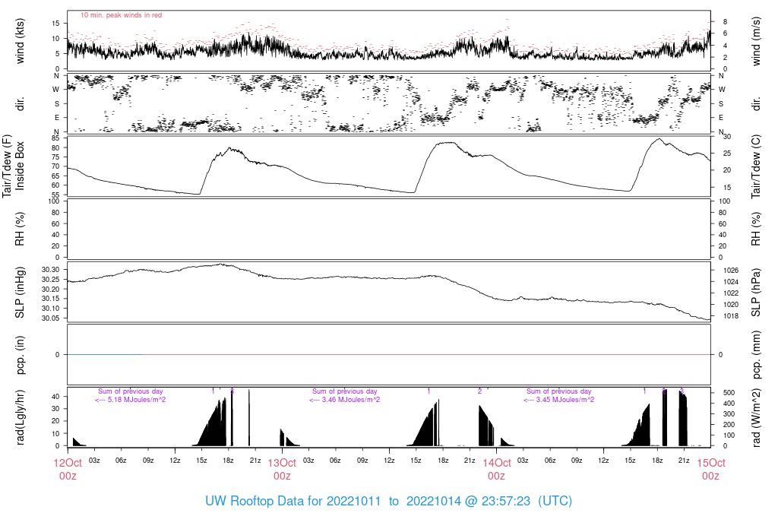Click the '5.18 MJoules/m^2' previous-day sum

pyautogui.click(x=137, y=400)
